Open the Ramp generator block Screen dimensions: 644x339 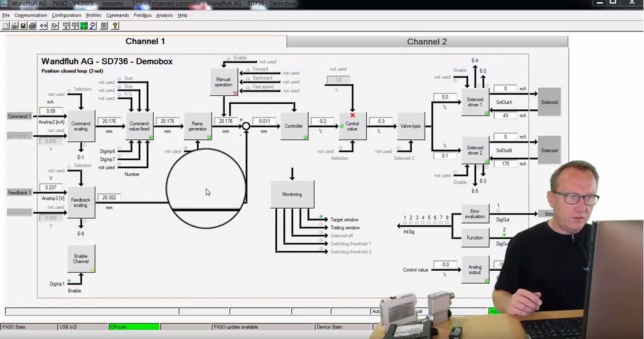[x=197, y=126]
